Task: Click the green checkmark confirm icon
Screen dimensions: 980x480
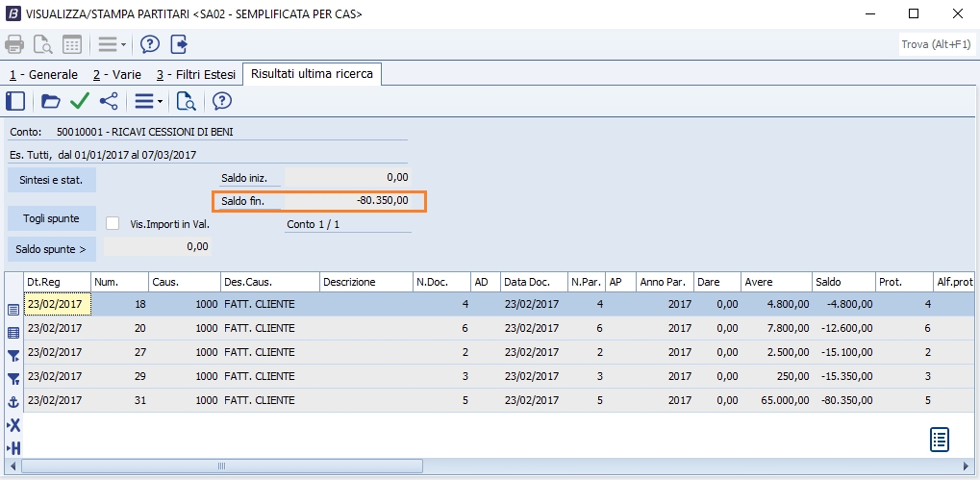Action: click(80, 101)
